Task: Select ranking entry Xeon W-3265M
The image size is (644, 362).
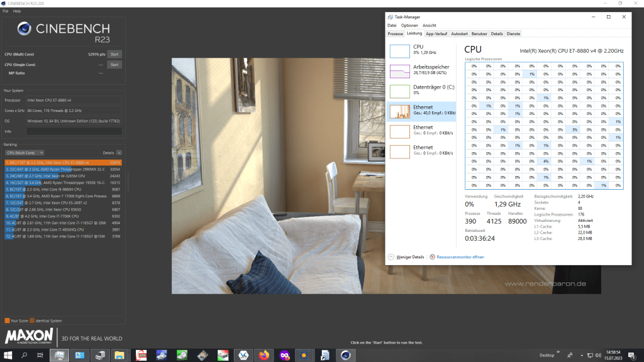Action: pyautogui.click(x=64, y=176)
